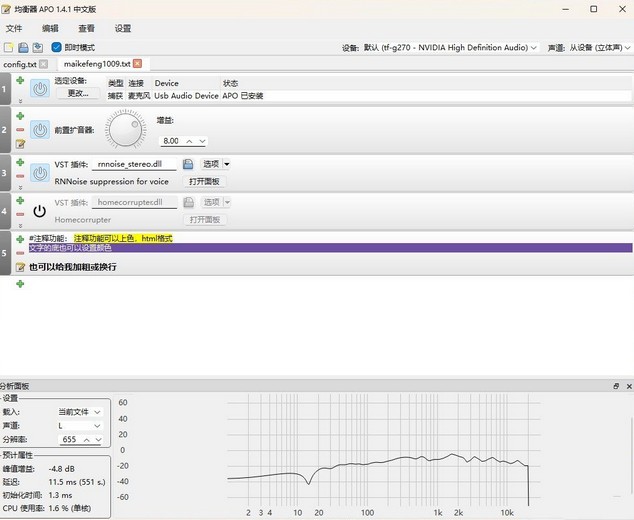Expand rnnoise row 3 with its double chevron

tap(20, 188)
